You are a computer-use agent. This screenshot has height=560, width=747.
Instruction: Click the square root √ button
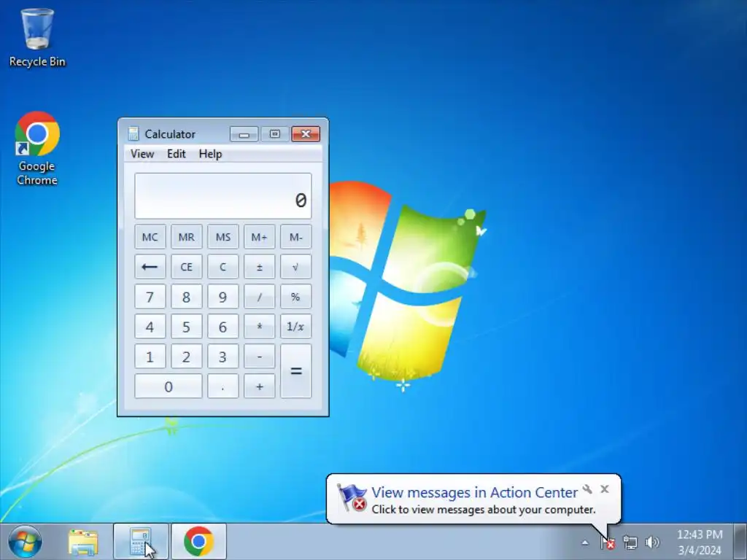pos(296,267)
